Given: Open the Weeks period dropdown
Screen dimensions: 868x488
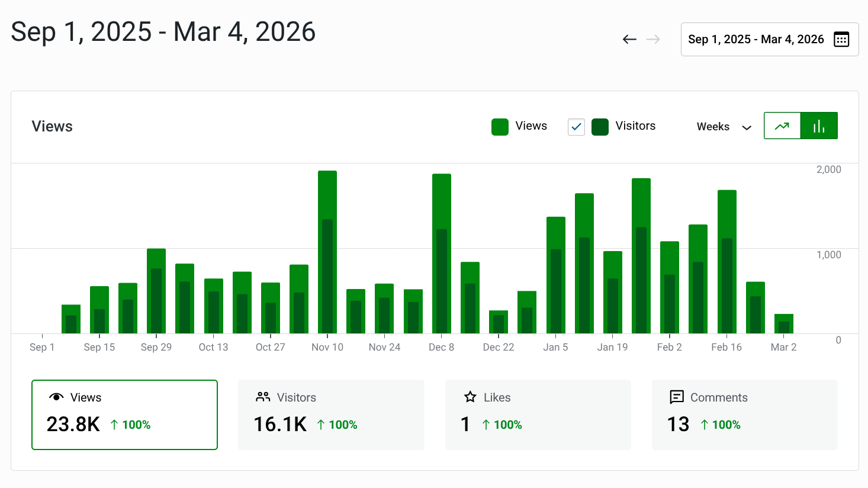Looking at the screenshot, I should tap(722, 126).
